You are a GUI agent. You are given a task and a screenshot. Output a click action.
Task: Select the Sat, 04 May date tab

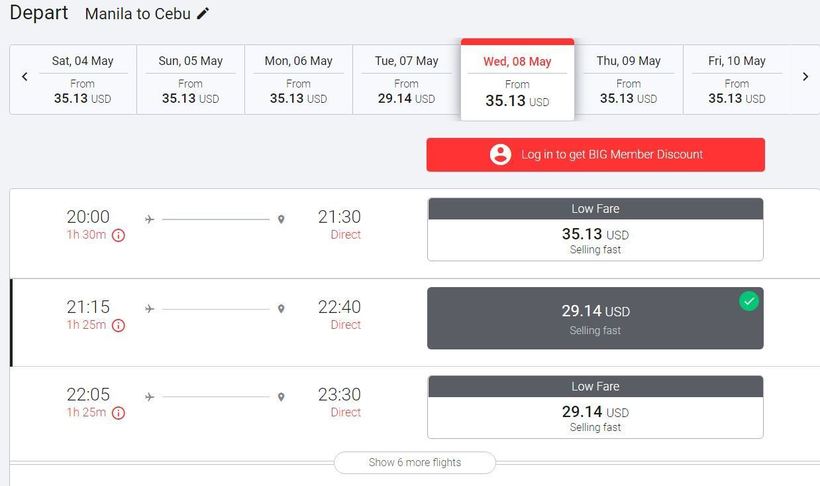[82, 79]
